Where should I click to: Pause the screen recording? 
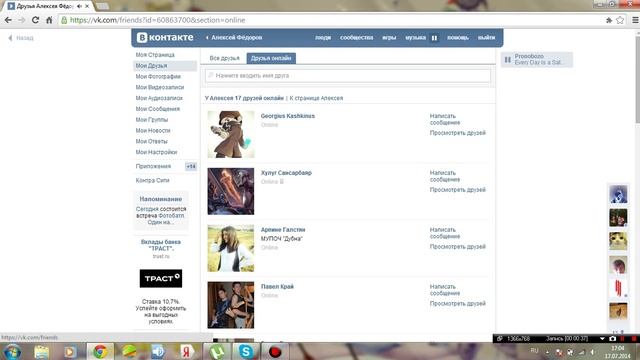623,339
